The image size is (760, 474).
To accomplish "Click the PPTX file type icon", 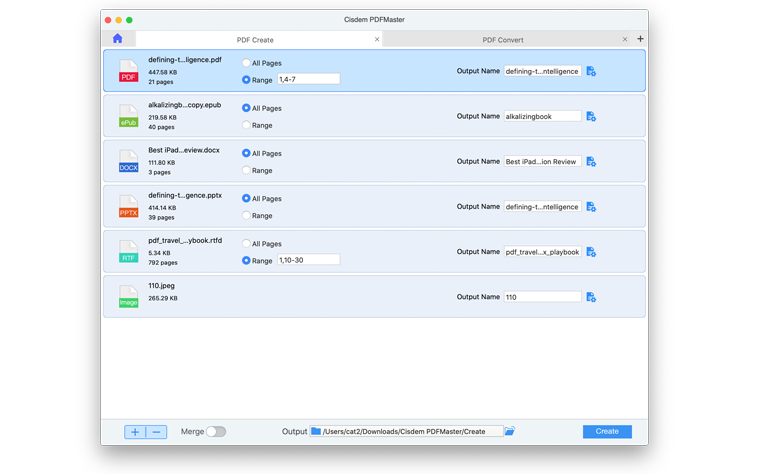I will click(128, 206).
